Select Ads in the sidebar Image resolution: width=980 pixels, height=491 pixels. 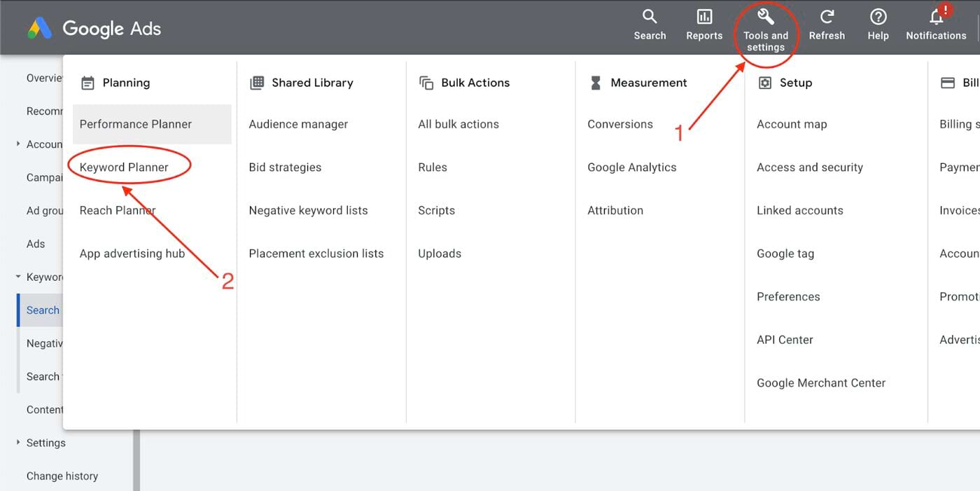pos(36,244)
